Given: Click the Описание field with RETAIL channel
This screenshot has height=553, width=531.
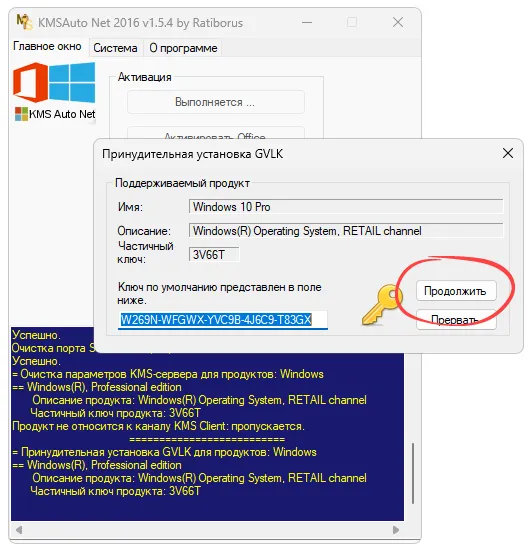Looking at the screenshot, I should pos(346,231).
